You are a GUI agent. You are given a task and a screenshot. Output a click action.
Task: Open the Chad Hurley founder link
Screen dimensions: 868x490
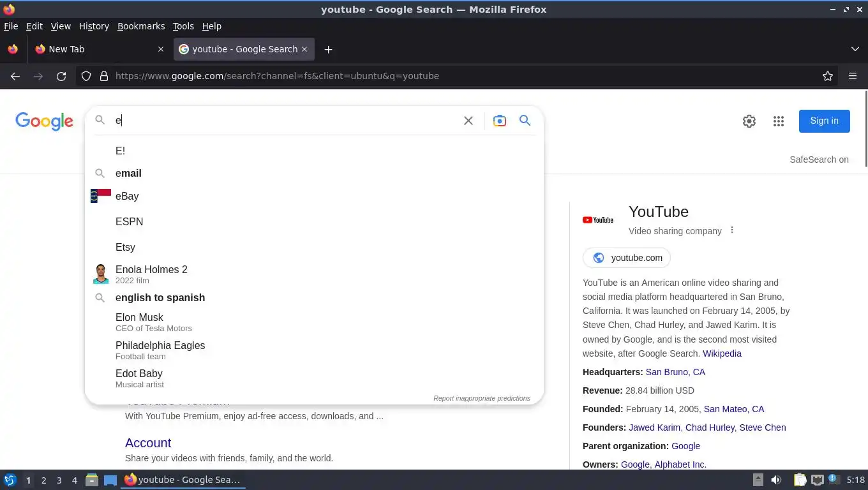point(710,427)
